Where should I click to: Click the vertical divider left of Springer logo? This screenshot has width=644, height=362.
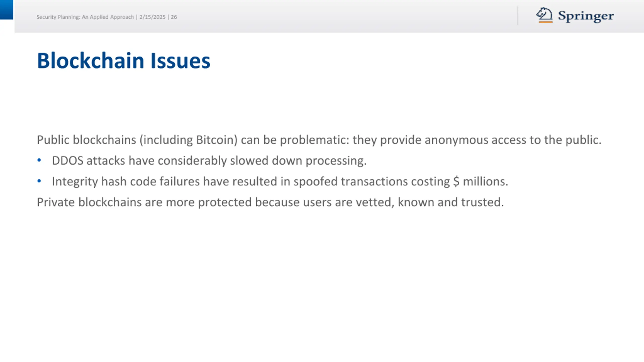518,16
